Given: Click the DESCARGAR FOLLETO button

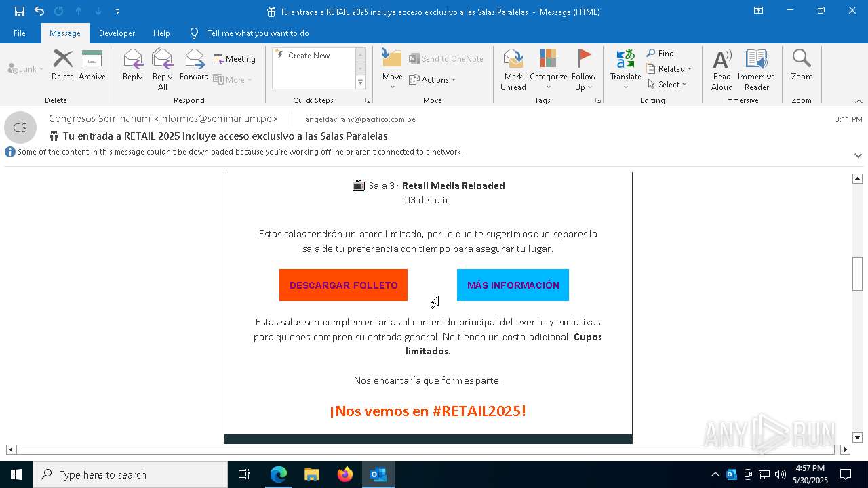Looking at the screenshot, I should pos(343,285).
